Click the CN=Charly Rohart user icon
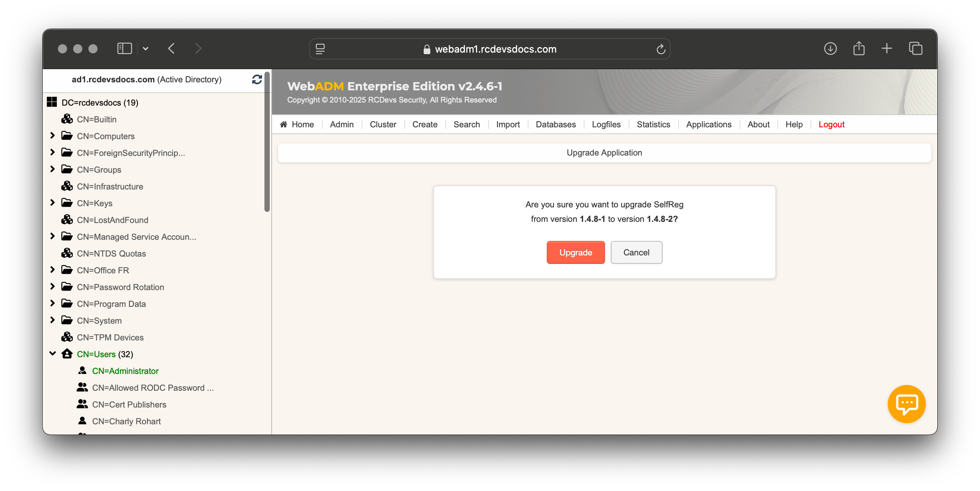Viewport: 980px width, 491px height. (x=82, y=421)
